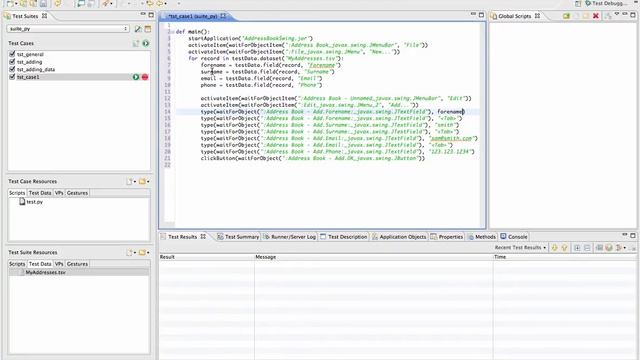This screenshot has width=640, height=360.
Task: Open the Global Scripts view menu triangle
Action: click(617, 15)
